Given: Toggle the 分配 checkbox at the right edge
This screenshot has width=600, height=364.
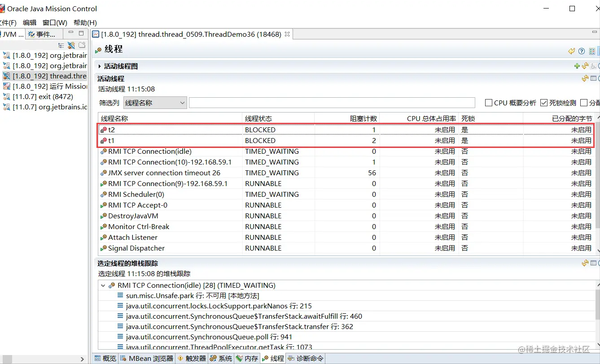Looking at the screenshot, I should click(584, 103).
